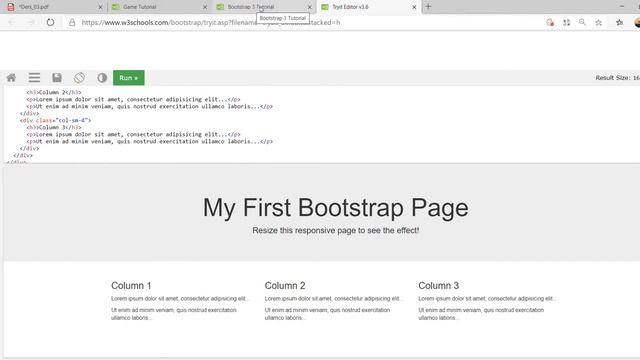Add page to favorites with star icon
The height and width of the screenshot is (360, 640).
tap(598, 22)
